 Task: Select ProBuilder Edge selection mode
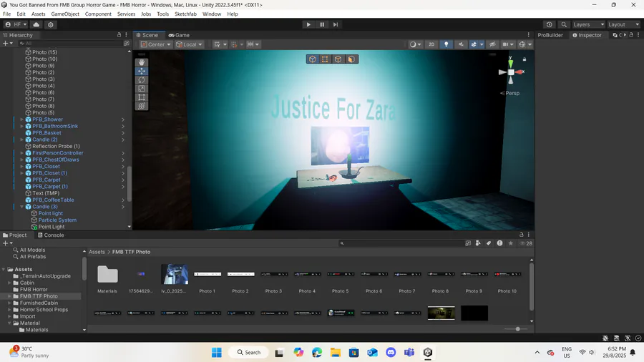point(338,59)
